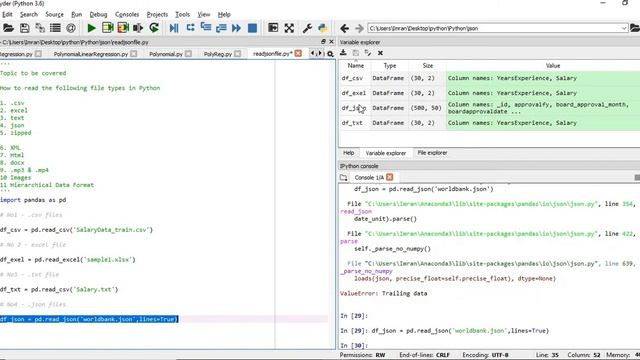The height and width of the screenshot is (360, 640).
Task: Select the df_exel variable row
Action: click(490, 93)
